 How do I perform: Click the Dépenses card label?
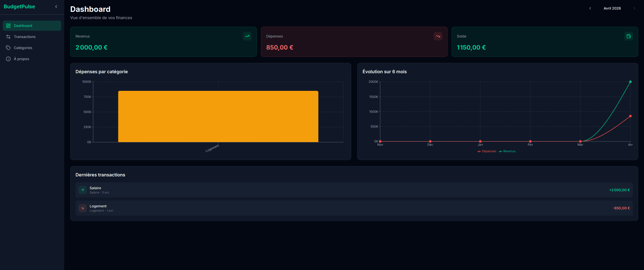coord(274,36)
